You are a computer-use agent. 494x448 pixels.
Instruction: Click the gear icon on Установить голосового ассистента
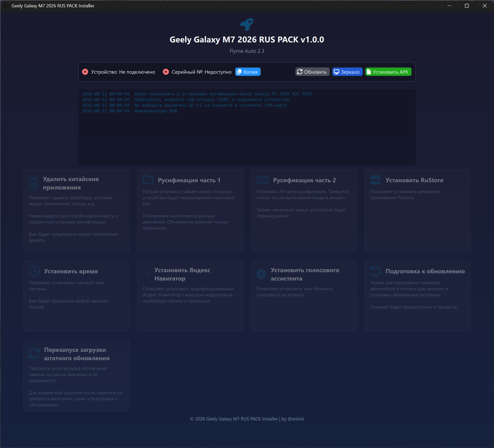pos(261,274)
